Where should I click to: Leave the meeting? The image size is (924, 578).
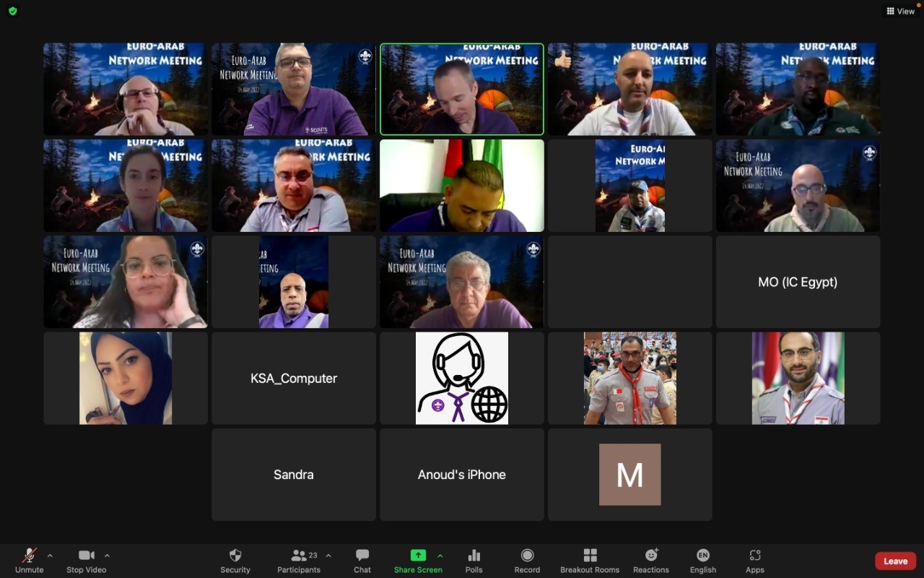(895, 561)
